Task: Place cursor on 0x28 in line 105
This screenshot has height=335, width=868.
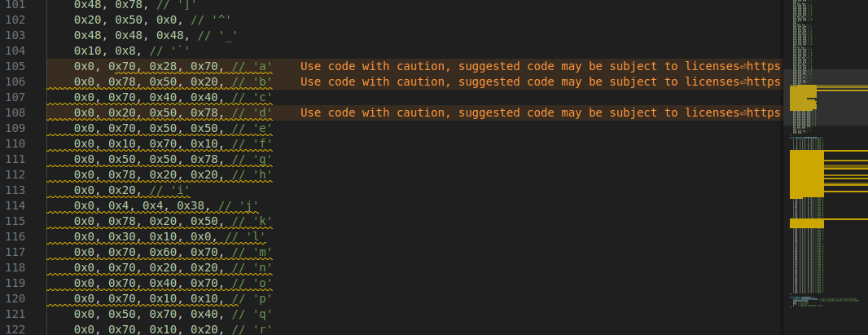Action: [163, 67]
